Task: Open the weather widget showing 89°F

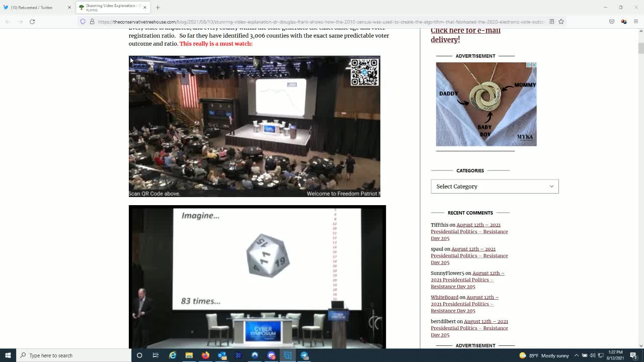Action: click(x=544, y=355)
